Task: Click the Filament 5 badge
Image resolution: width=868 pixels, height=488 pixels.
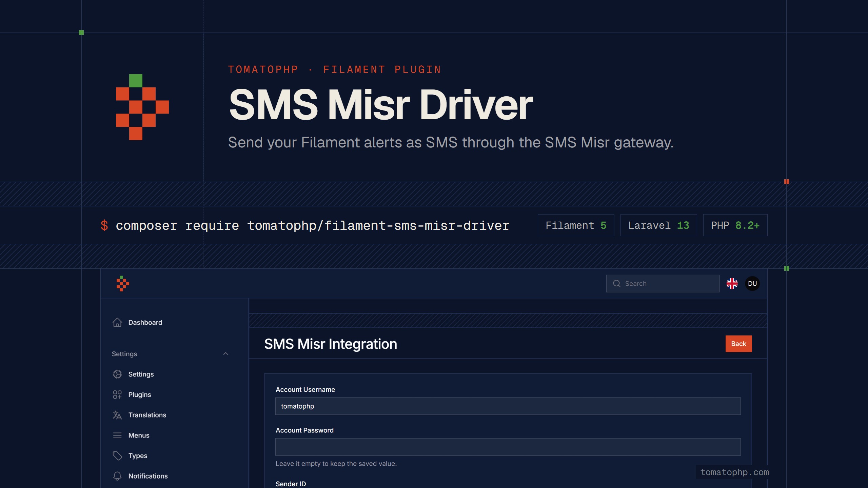Action: point(576,225)
